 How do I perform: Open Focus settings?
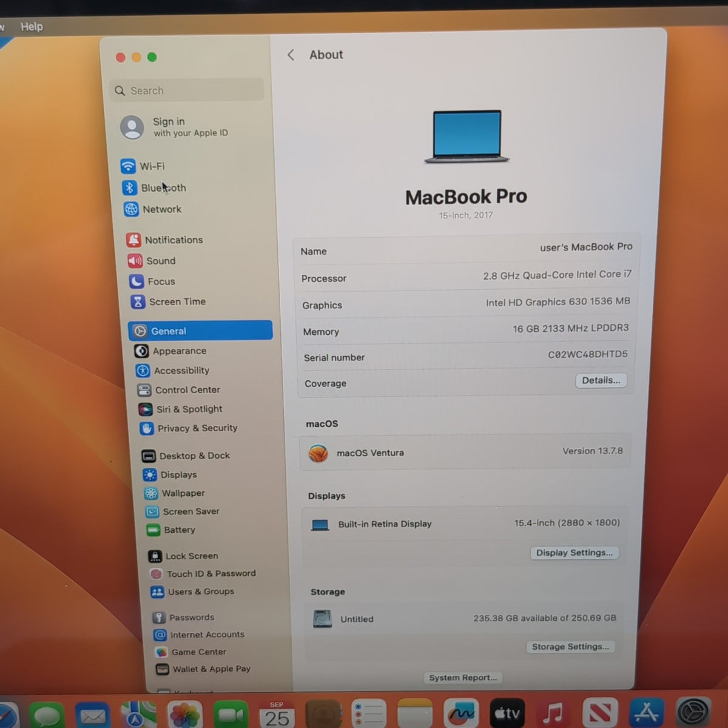(152, 281)
